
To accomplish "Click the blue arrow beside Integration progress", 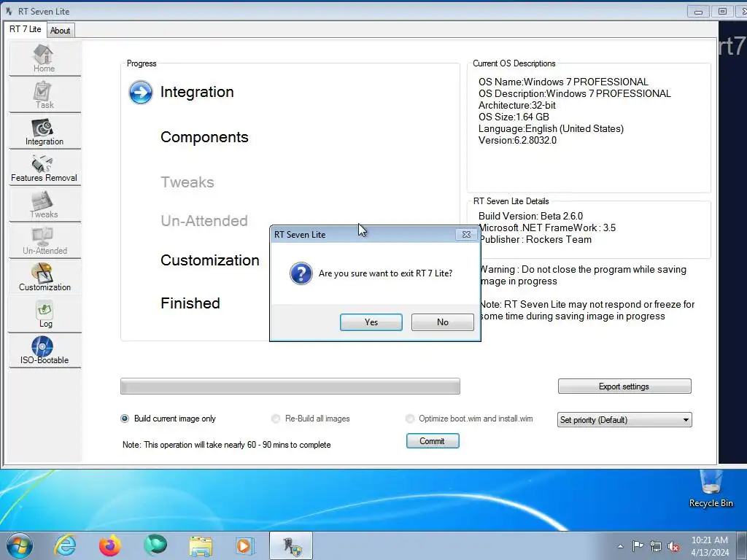I will pos(141,93).
